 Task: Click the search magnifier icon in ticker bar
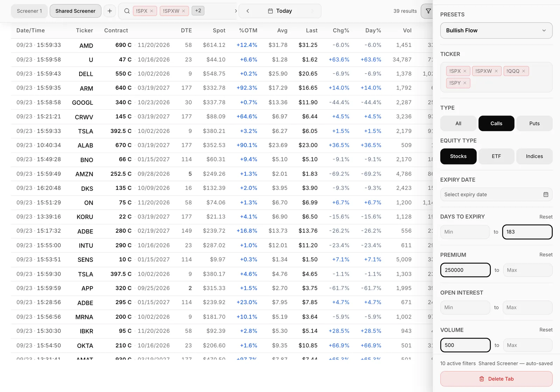coord(127,11)
